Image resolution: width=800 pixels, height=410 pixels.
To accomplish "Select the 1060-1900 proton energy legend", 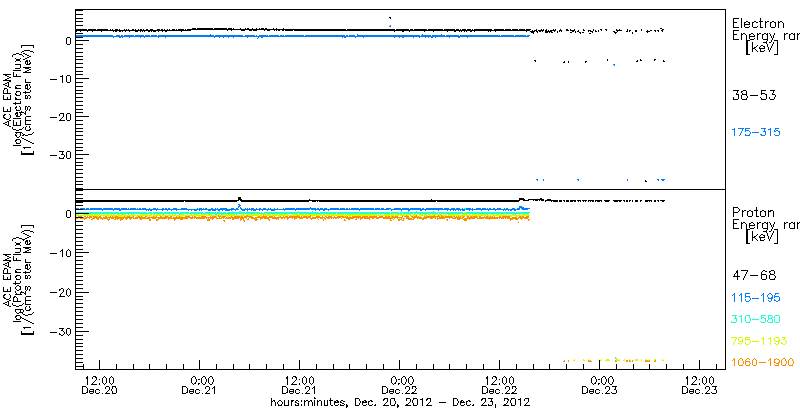I will (762, 363).
